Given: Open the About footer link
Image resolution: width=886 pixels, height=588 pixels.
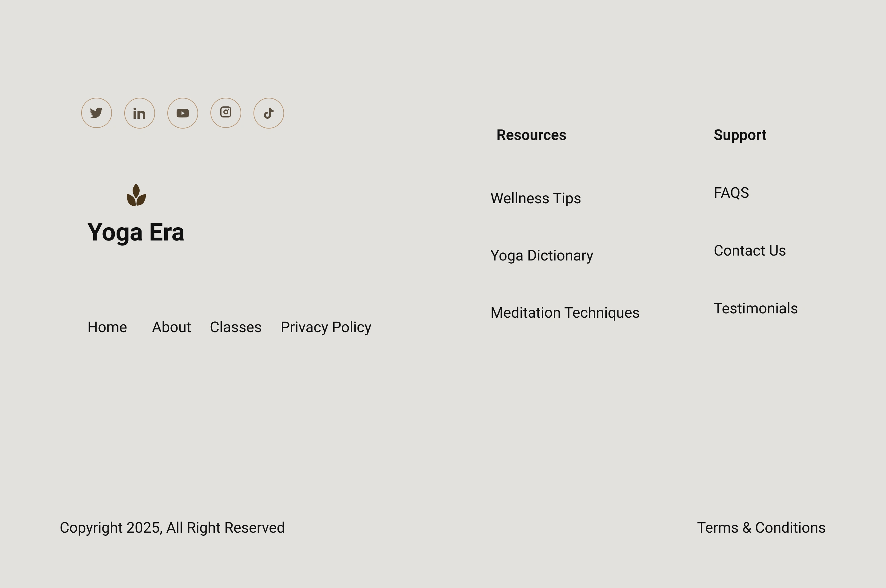Looking at the screenshot, I should click(x=171, y=328).
